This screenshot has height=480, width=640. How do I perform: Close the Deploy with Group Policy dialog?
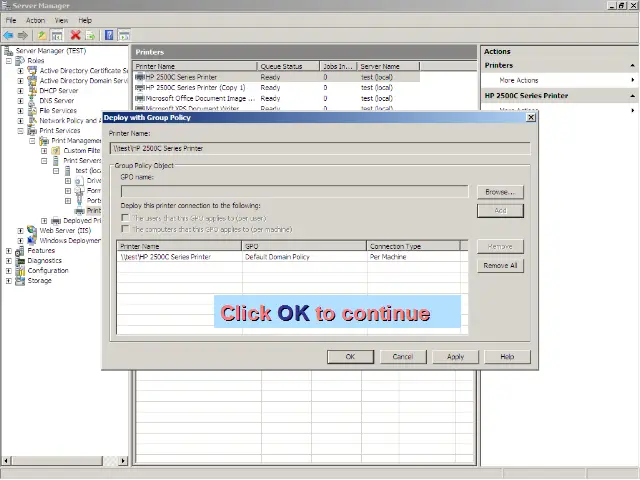(x=531, y=118)
